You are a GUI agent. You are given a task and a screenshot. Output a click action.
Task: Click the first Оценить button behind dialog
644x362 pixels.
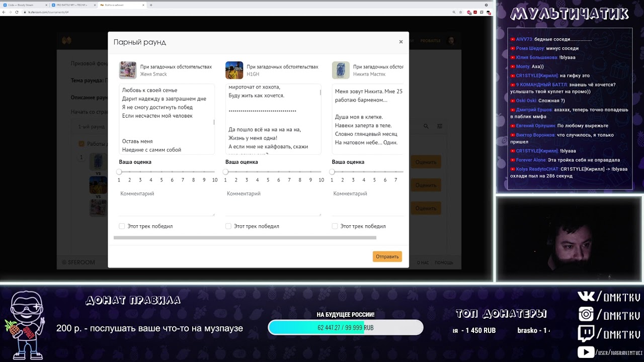(426, 162)
